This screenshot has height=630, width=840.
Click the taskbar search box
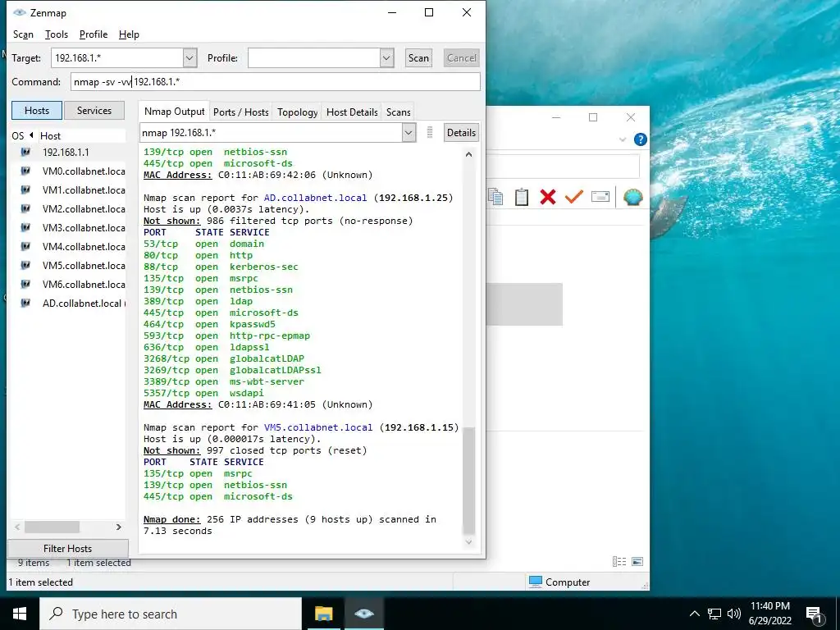click(171, 614)
